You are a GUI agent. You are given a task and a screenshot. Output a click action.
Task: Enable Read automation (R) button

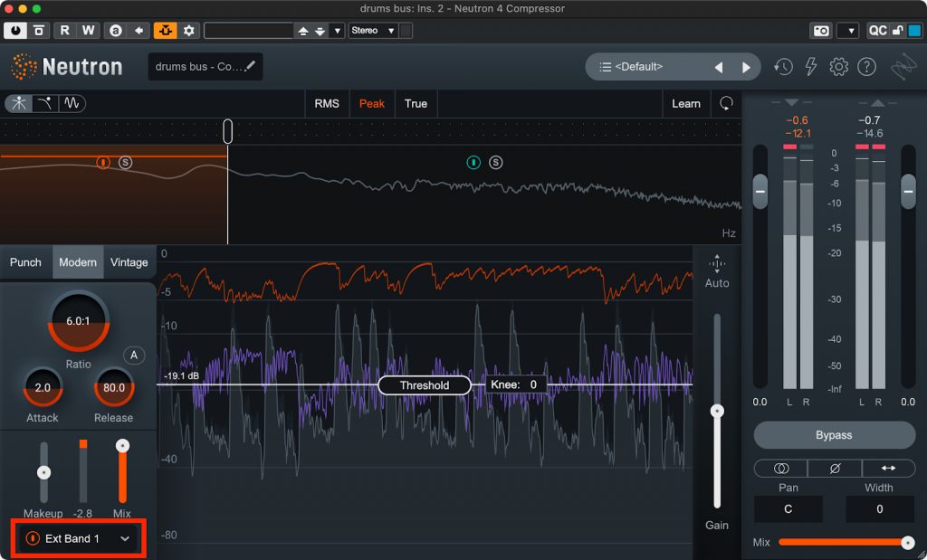coord(65,31)
